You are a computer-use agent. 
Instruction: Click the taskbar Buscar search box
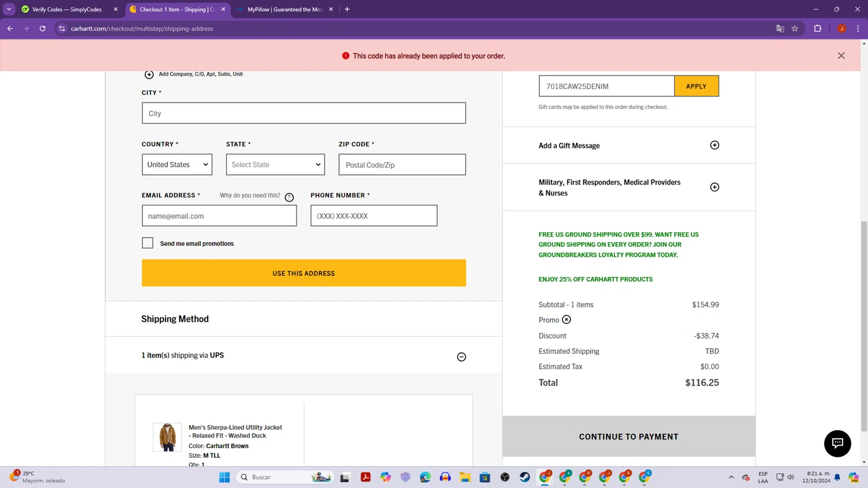pyautogui.click(x=285, y=477)
